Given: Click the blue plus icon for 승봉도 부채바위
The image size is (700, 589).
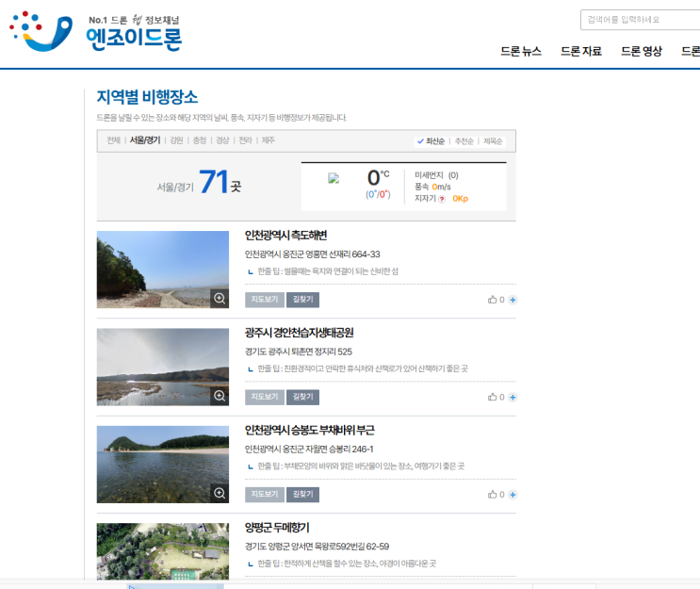Looking at the screenshot, I should click(x=513, y=495).
